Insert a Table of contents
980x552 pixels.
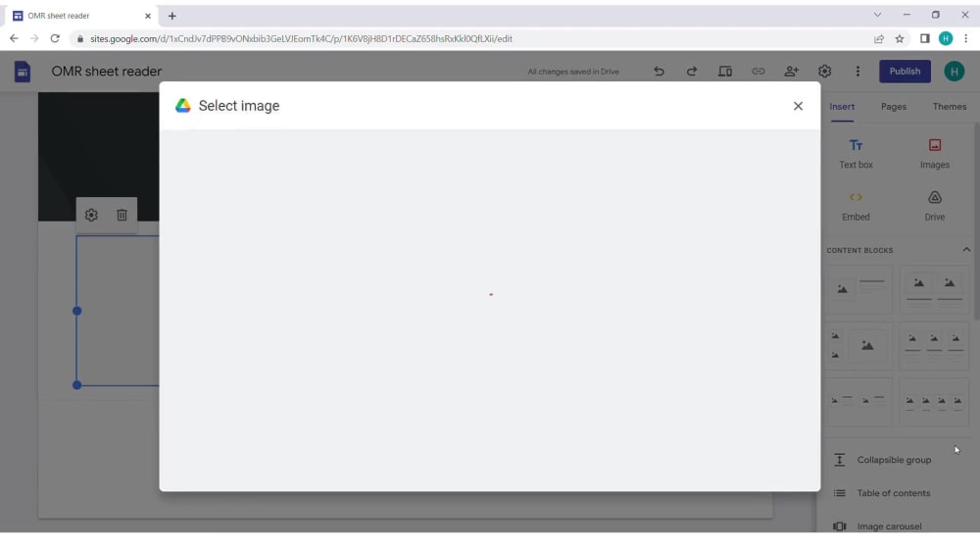pyautogui.click(x=894, y=493)
